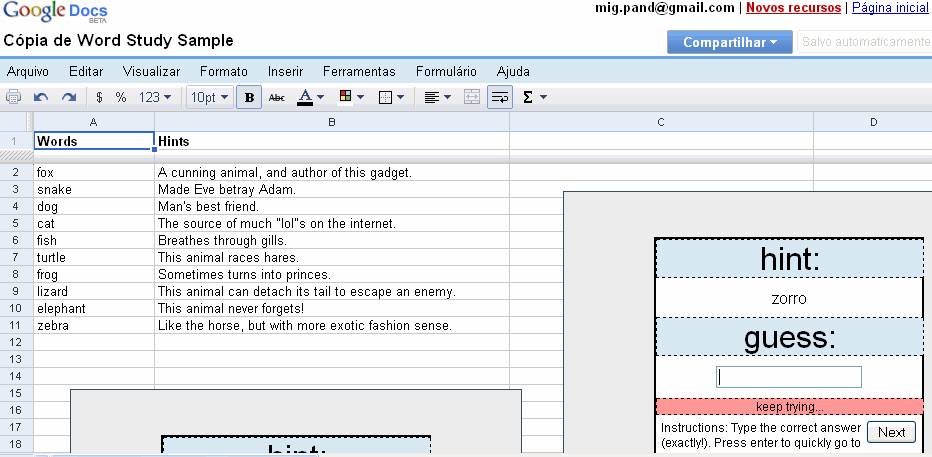Image resolution: width=932 pixels, height=457 pixels.
Task: Open the 123 number format dropdown
Action: coord(155,97)
